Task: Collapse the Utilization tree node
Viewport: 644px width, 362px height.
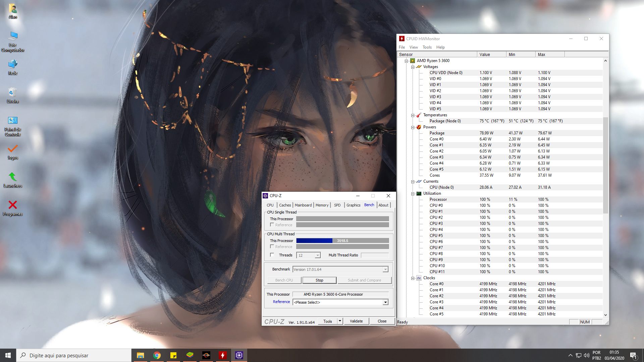Action: coord(413,193)
